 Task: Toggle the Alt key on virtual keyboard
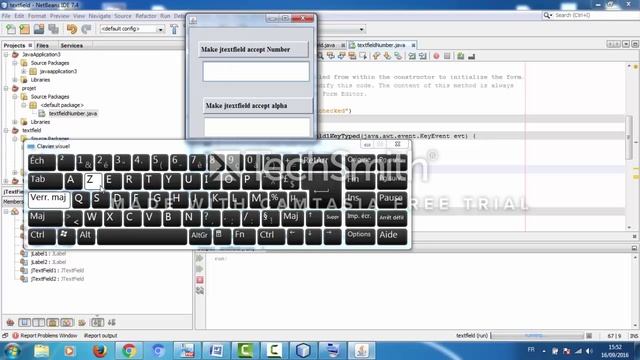[x=86, y=237]
